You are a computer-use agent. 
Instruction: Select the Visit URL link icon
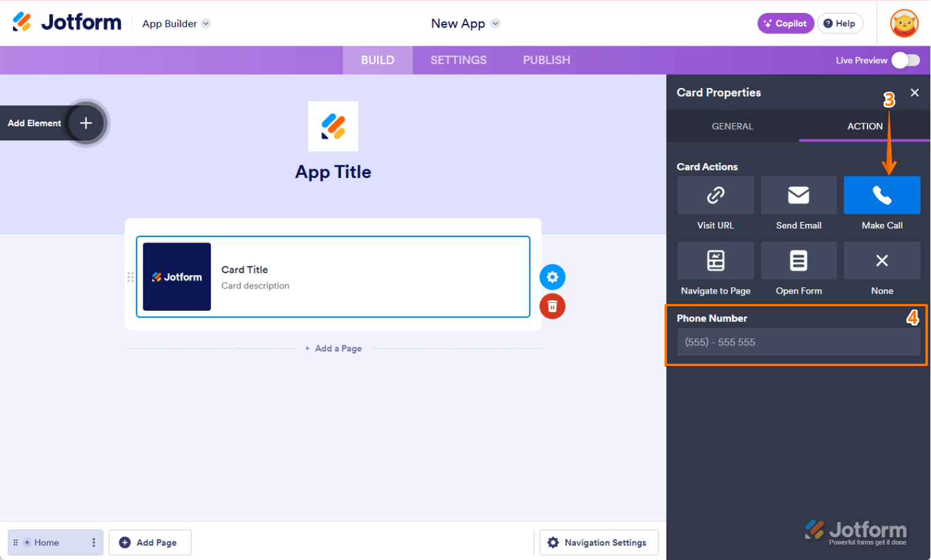(715, 195)
